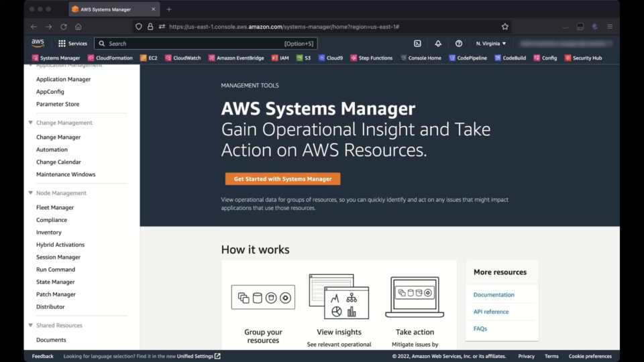Click the AWS logo icon
The width and height of the screenshot is (644, 362).
[38, 43]
